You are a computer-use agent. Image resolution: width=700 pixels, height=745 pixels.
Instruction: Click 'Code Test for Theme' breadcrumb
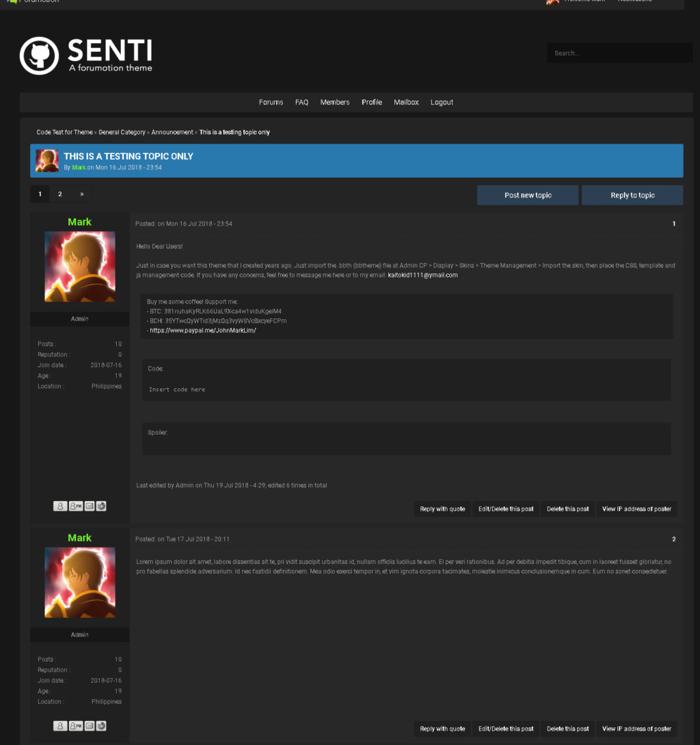point(65,132)
